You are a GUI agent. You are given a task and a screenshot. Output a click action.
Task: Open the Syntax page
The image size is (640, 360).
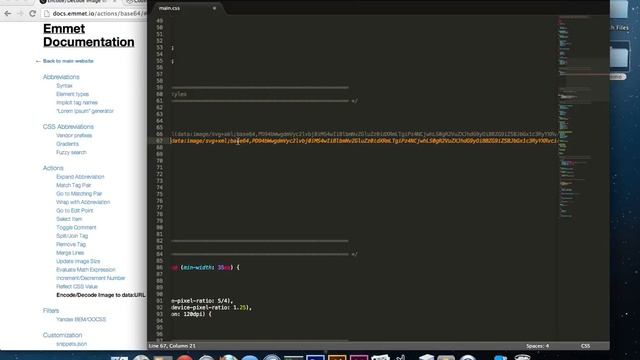tap(64, 86)
